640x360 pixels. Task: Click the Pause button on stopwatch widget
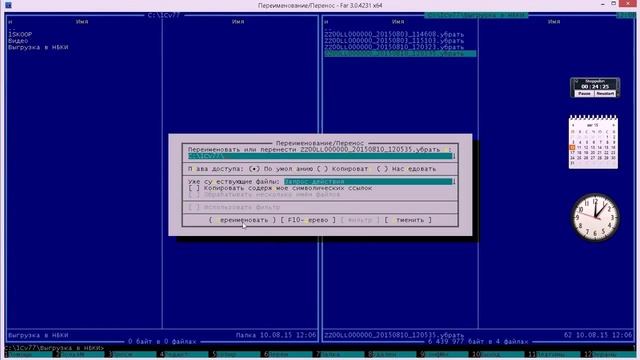(x=584, y=93)
